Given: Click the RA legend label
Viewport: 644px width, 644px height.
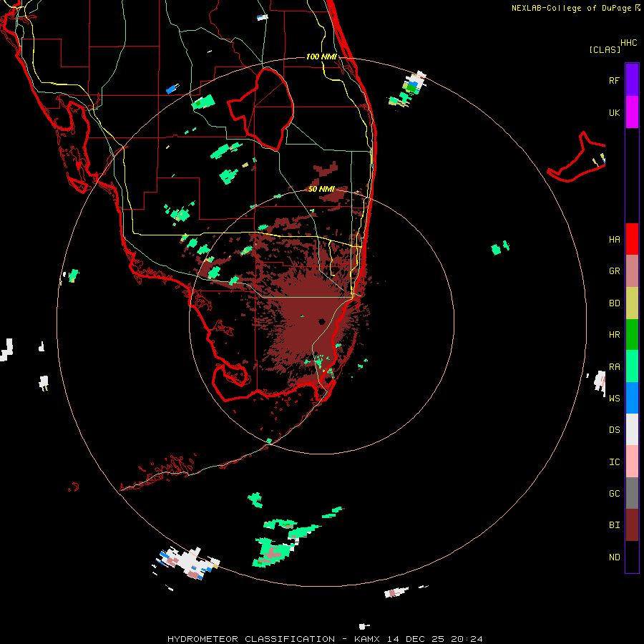Looking at the screenshot, I should 614,367.
